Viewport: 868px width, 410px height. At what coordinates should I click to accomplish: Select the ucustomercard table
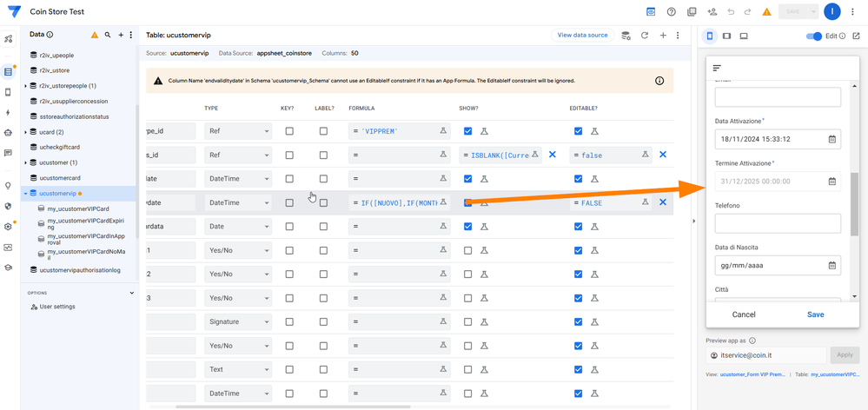[x=60, y=178]
